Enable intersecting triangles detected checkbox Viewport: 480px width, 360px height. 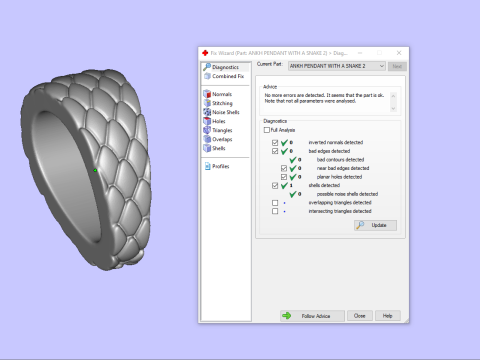[x=275, y=211]
